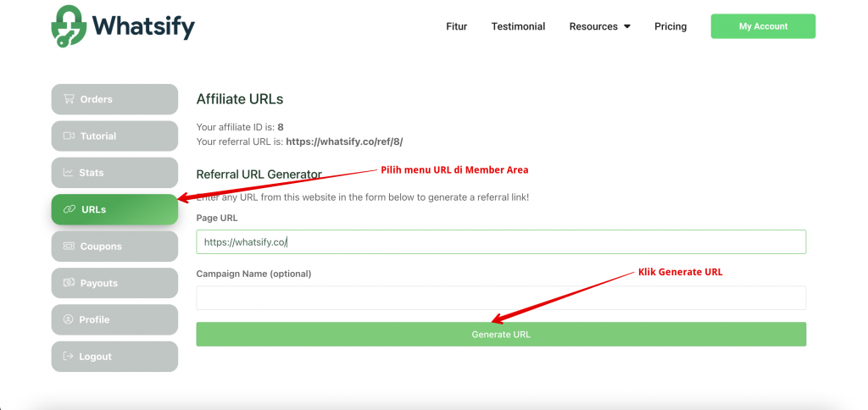Viewport: 868px width, 410px height.
Task: Go to the Testimonial menu item
Action: coord(518,26)
